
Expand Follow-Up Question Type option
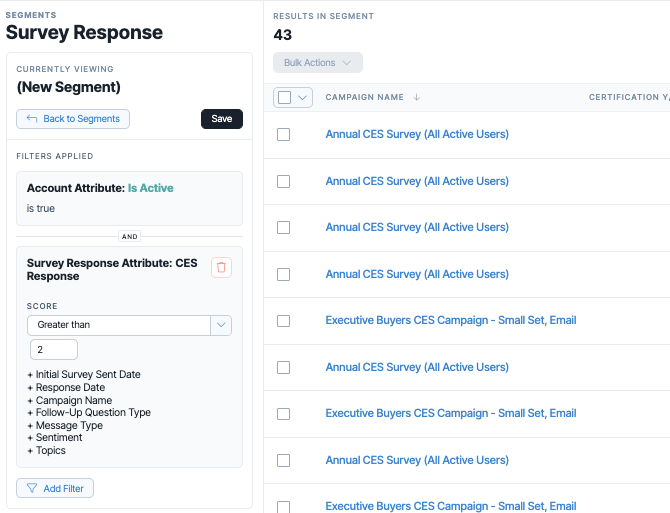[89, 413]
